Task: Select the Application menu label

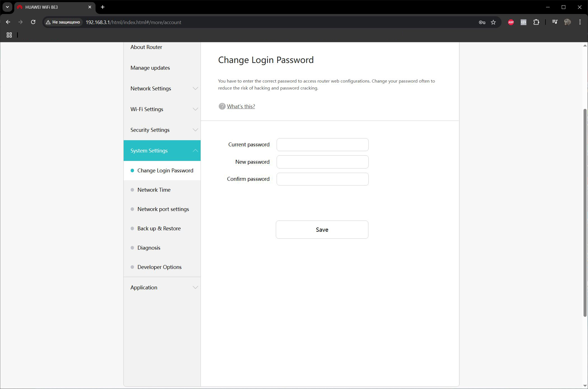Action: tap(144, 287)
